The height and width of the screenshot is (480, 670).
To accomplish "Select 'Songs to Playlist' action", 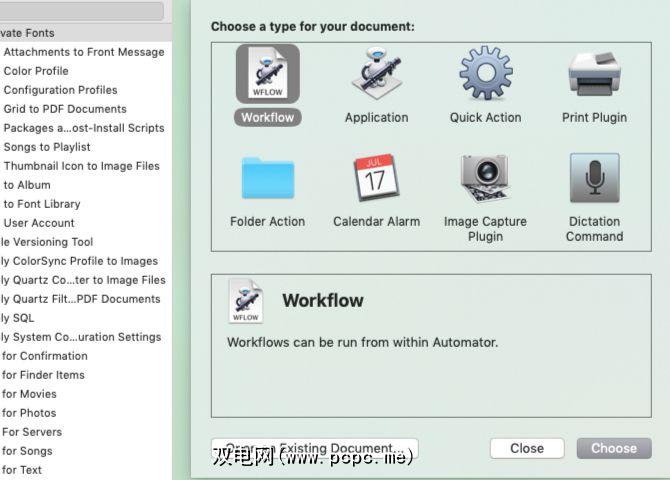I will point(85,147).
